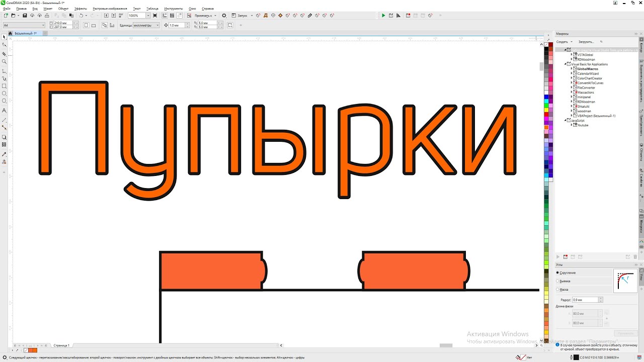The image size is (644, 362).
Task: Open the Инструменты menu
Action: coord(173,9)
